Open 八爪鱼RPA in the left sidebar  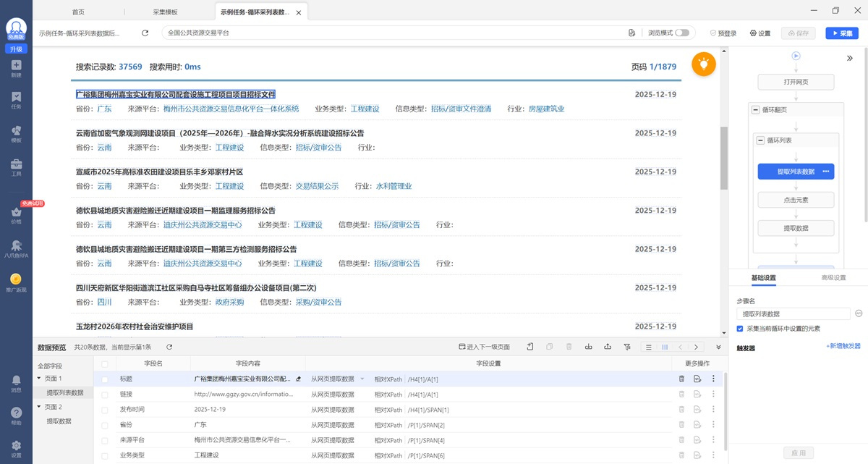pos(16,249)
